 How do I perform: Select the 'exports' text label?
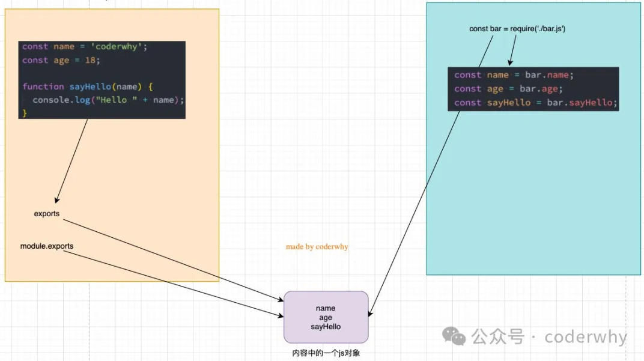pos(46,214)
